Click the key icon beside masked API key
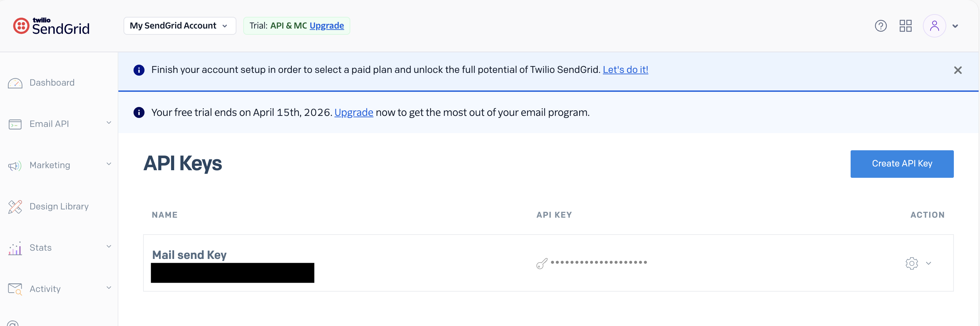The image size is (980, 326). pyautogui.click(x=541, y=263)
